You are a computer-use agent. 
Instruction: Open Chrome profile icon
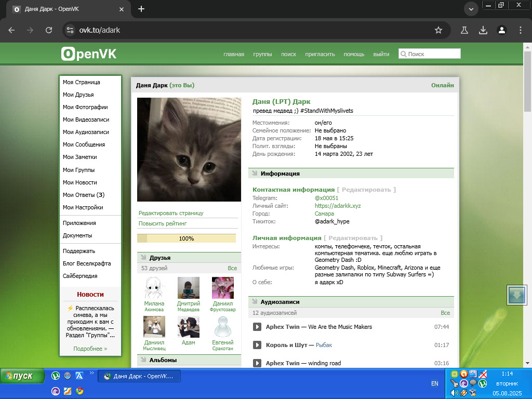(502, 30)
